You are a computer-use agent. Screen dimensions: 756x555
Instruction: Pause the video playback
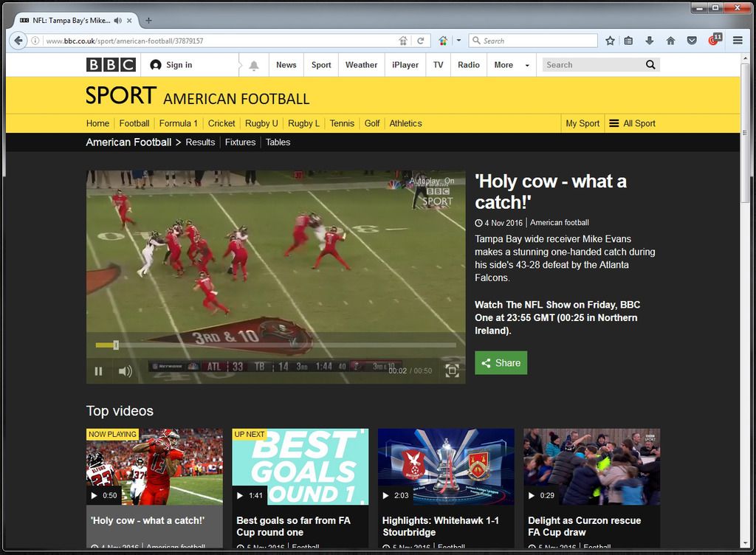tap(98, 371)
